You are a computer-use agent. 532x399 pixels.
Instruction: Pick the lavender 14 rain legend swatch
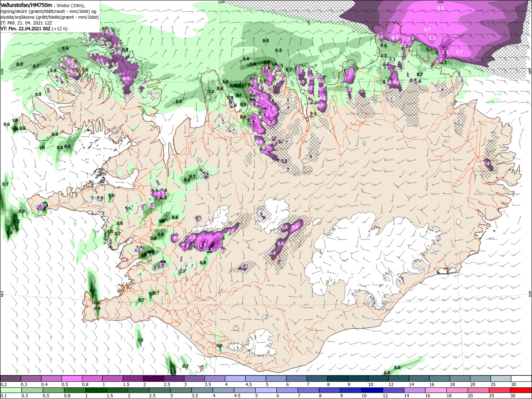pos(415,390)
